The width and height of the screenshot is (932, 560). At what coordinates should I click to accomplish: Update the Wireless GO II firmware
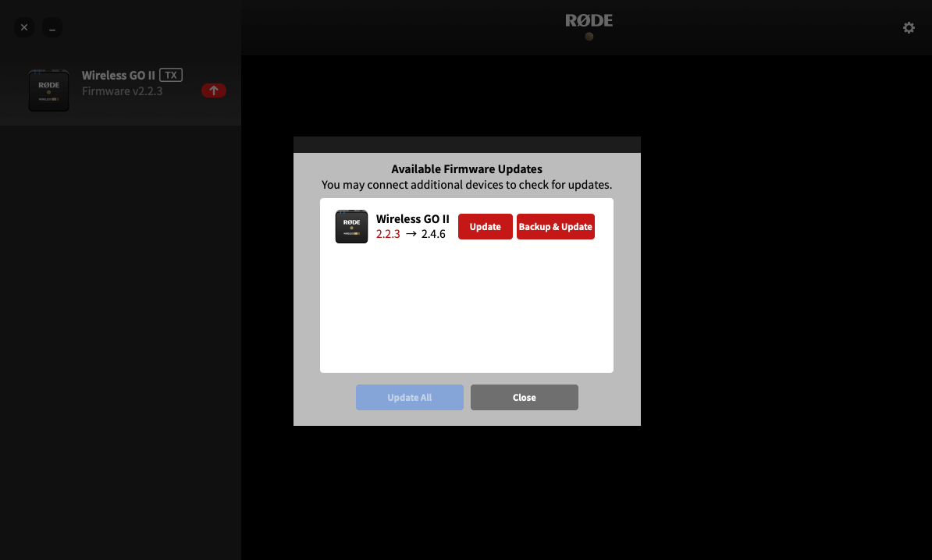(485, 226)
